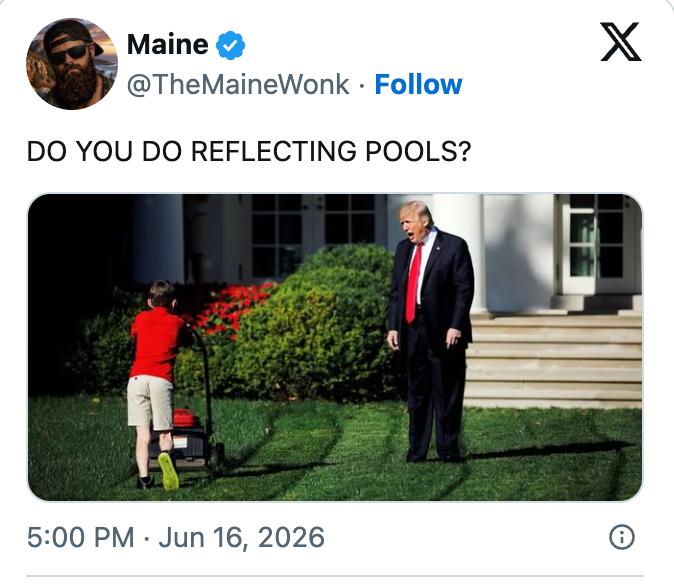Click the man in the dark suit

coord(431,331)
